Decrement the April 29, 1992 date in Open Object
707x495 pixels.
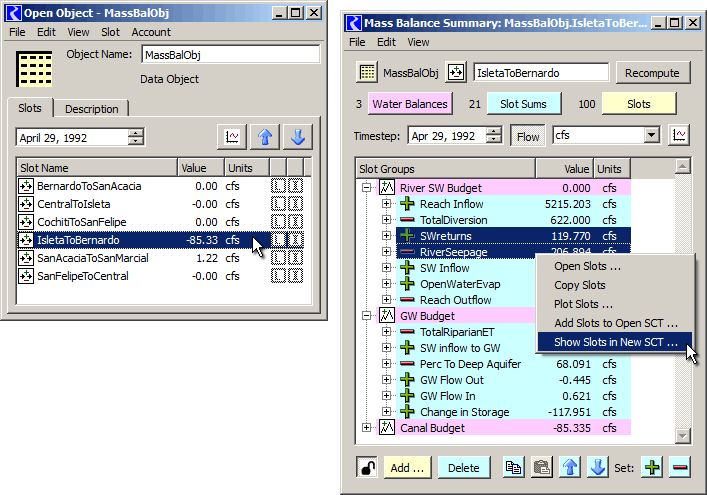coord(136,141)
